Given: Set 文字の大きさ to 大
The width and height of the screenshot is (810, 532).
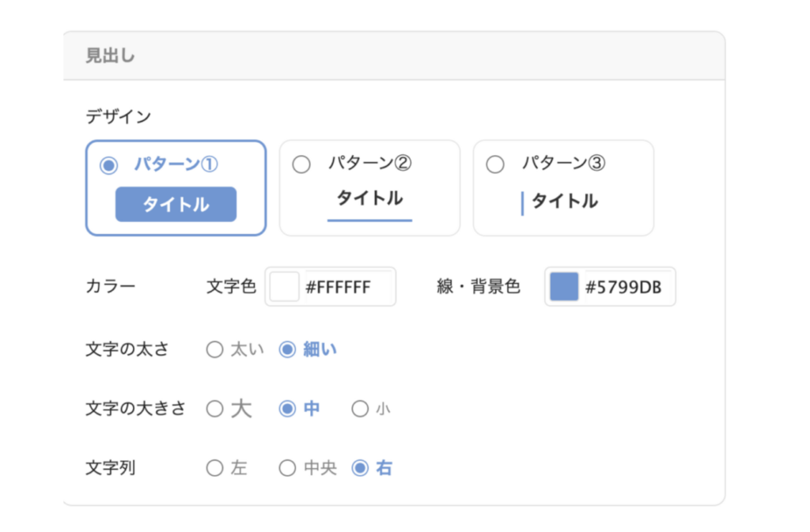Looking at the screenshot, I should (214, 409).
